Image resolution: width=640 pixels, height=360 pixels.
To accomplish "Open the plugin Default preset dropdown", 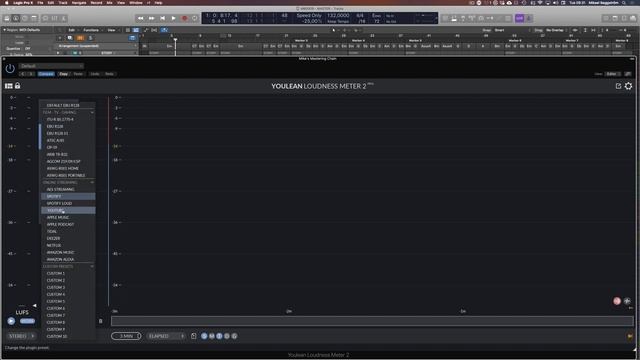I will click(51, 66).
